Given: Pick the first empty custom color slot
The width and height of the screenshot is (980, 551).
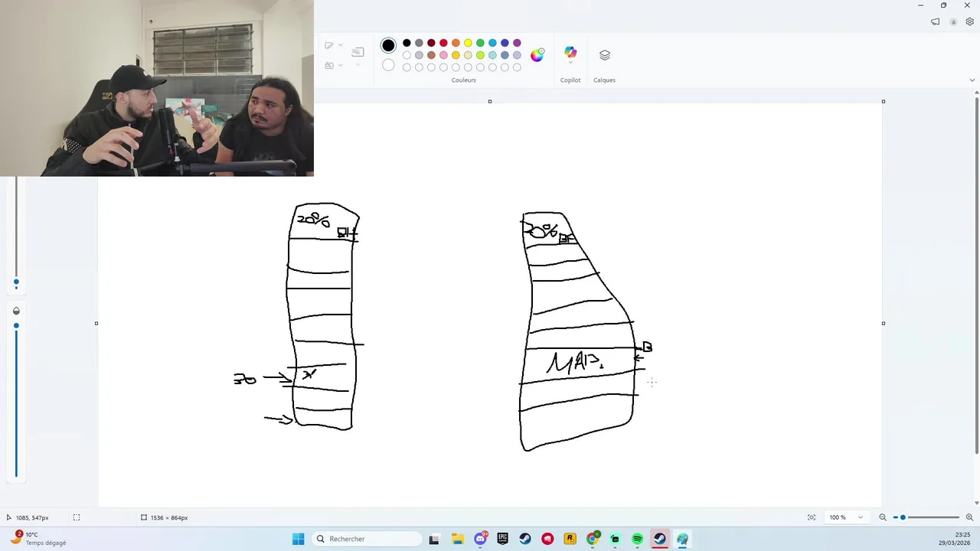Looking at the screenshot, I should click(407, 67).
